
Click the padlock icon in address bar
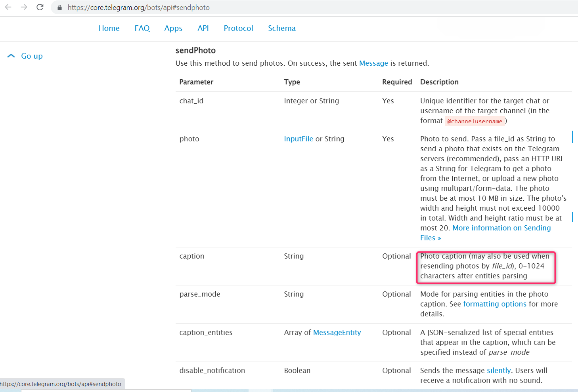[x=60, y=8]
